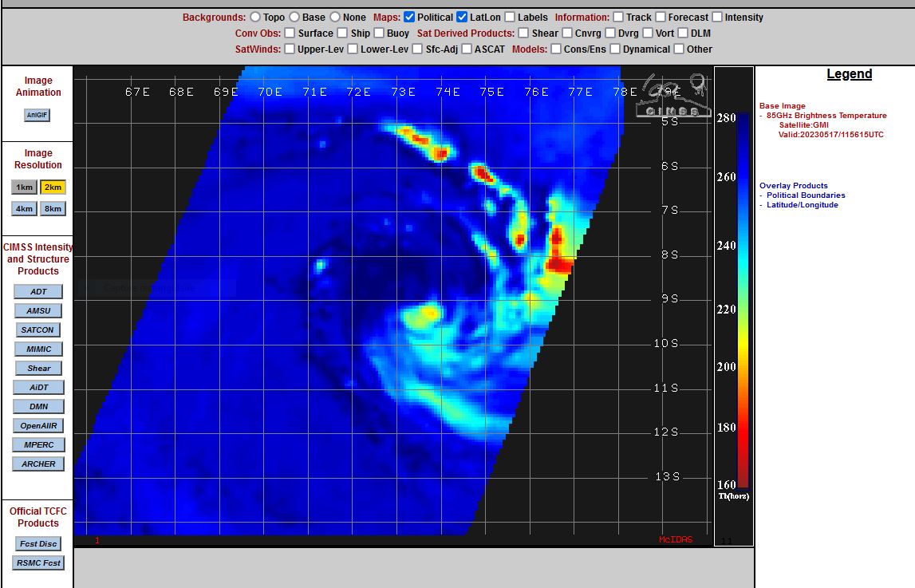Click the AniGIF image animation button
The image size is (915, 588).
click(37, 115)
